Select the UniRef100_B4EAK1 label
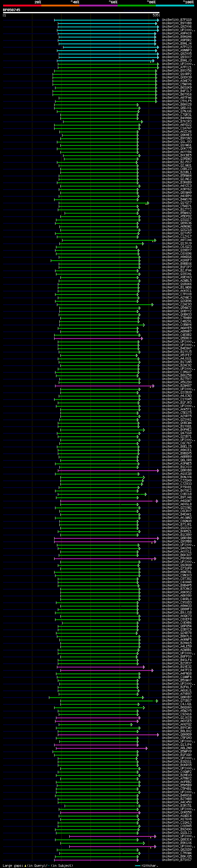Viewport: 197px width, 868px height. (x=177, y=515)
